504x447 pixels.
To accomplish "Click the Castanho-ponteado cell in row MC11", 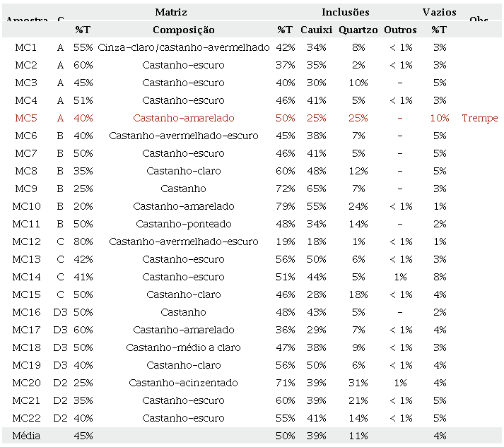I will [x=183, y=224].
